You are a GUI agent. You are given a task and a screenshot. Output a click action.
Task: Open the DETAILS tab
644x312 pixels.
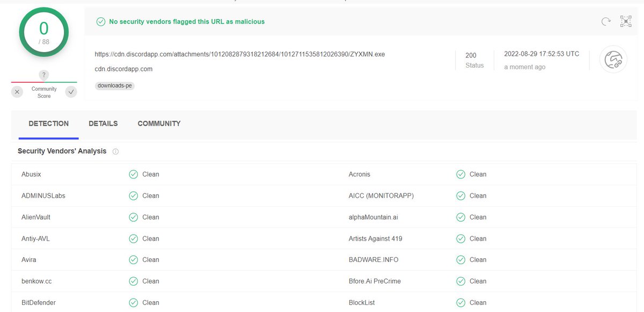(103, 124)
